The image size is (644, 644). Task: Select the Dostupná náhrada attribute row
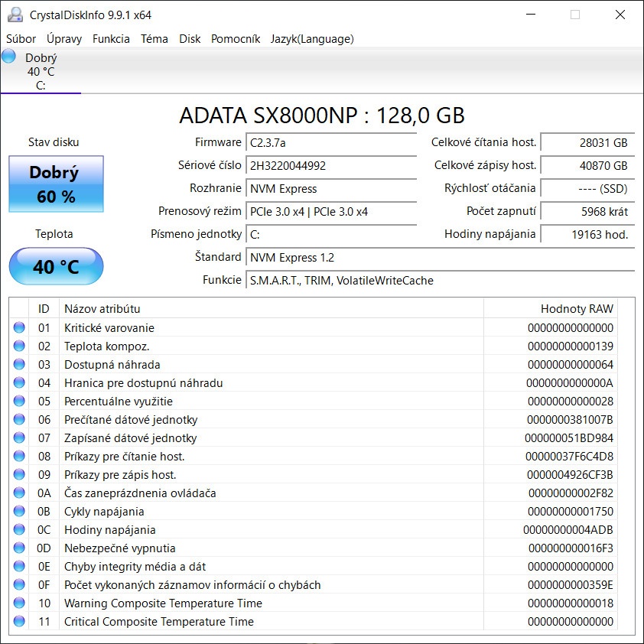[x=314, y=365]
